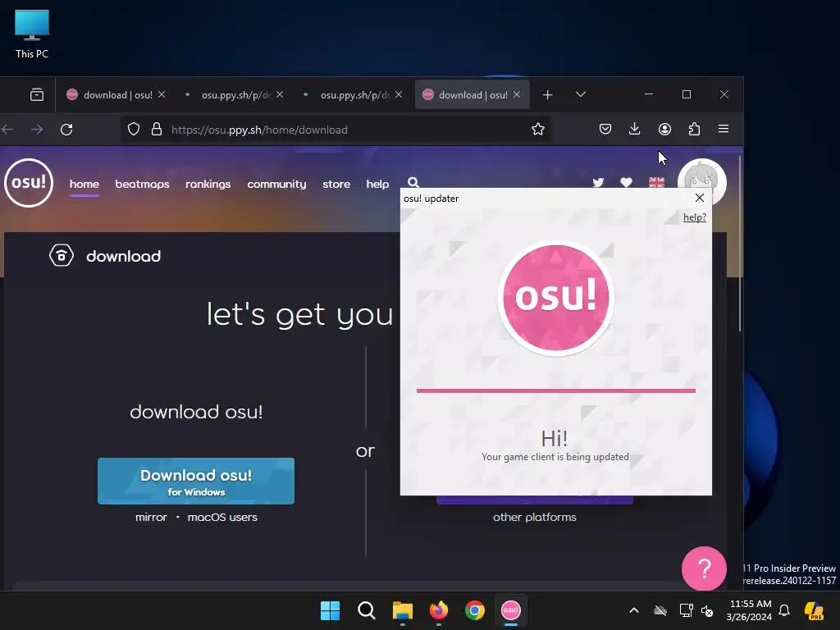Open the osu! Twitter link icon
Image resolution: width=840 pixels, height=630 pixels.
click(598, 182)
